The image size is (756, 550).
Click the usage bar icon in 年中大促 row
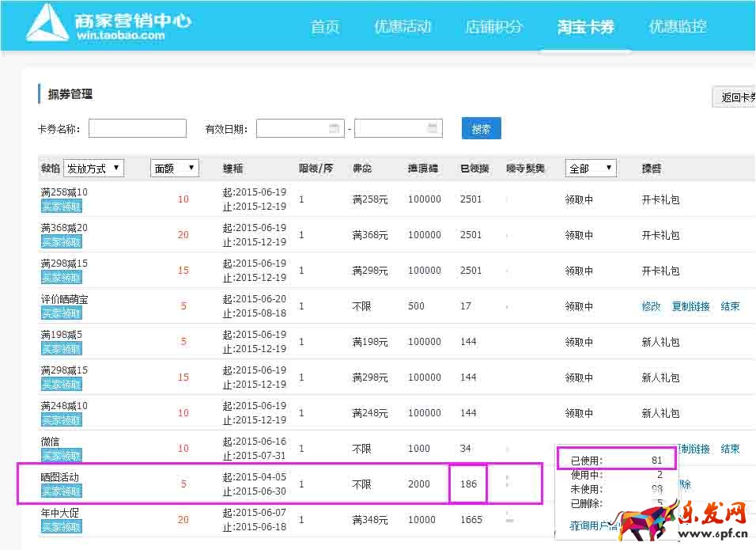pos(509,518)
